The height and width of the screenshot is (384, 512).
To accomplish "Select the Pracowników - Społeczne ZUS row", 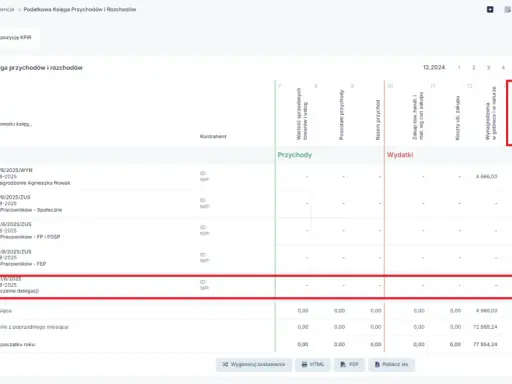I will coord(256,204).
